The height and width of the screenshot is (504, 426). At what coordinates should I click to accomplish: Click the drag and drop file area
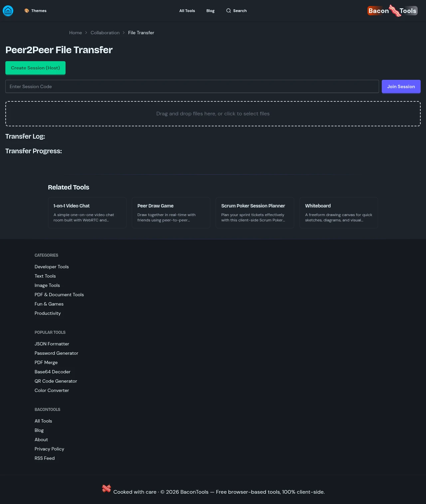coord(213,114)
